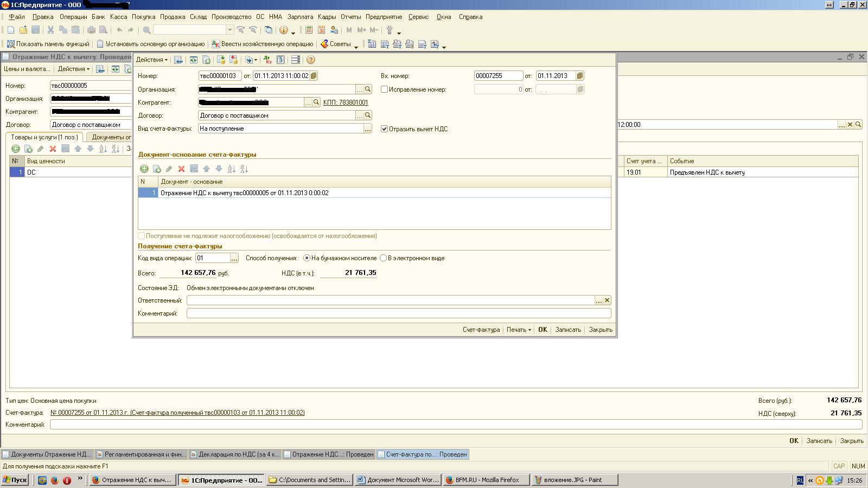The height and width of the screenshot is (488, 868).
Task: Clear the Ответственный field with the X button
Action: pos(607,300)
